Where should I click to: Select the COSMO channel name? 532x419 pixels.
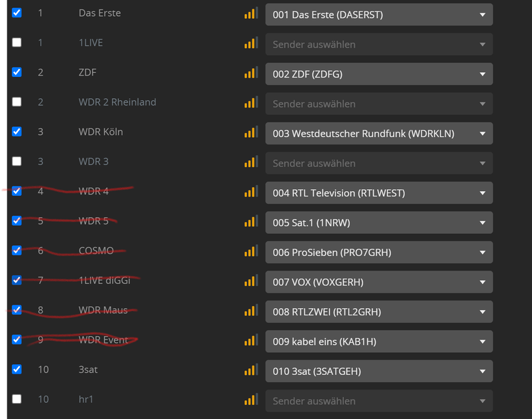click(x=96, y=251)
